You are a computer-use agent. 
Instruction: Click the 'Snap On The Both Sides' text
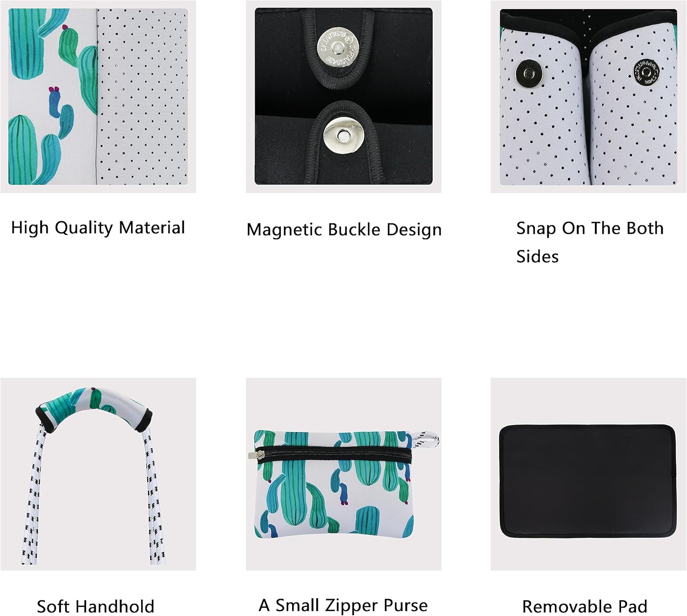(x=590, y=242)
